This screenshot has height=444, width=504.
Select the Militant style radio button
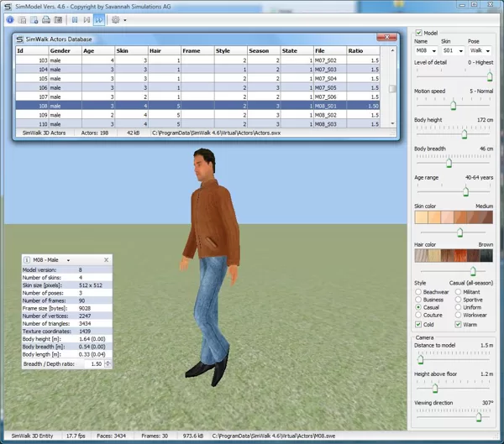[x=459, y=292]
